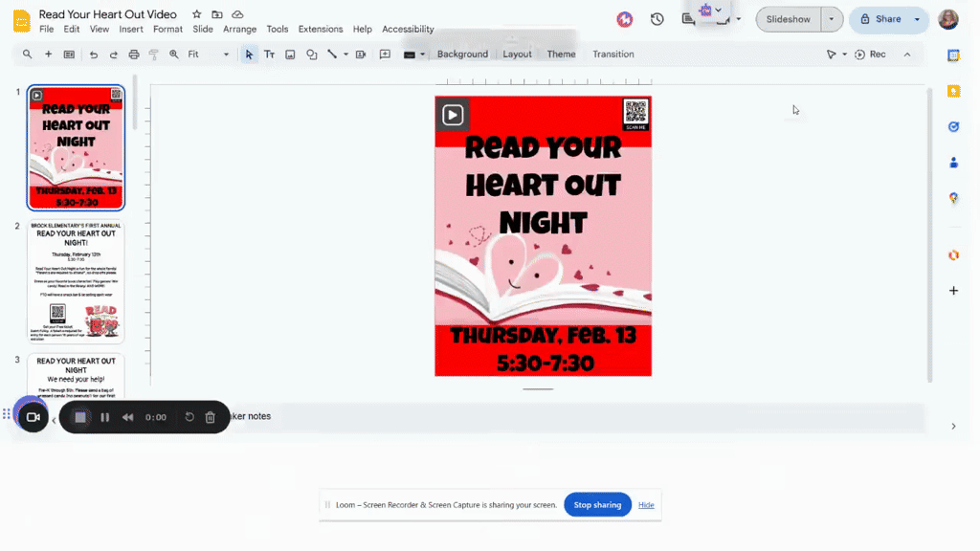Open the Background options
This screenshot has width=980, height=551.
pos(462,55)
